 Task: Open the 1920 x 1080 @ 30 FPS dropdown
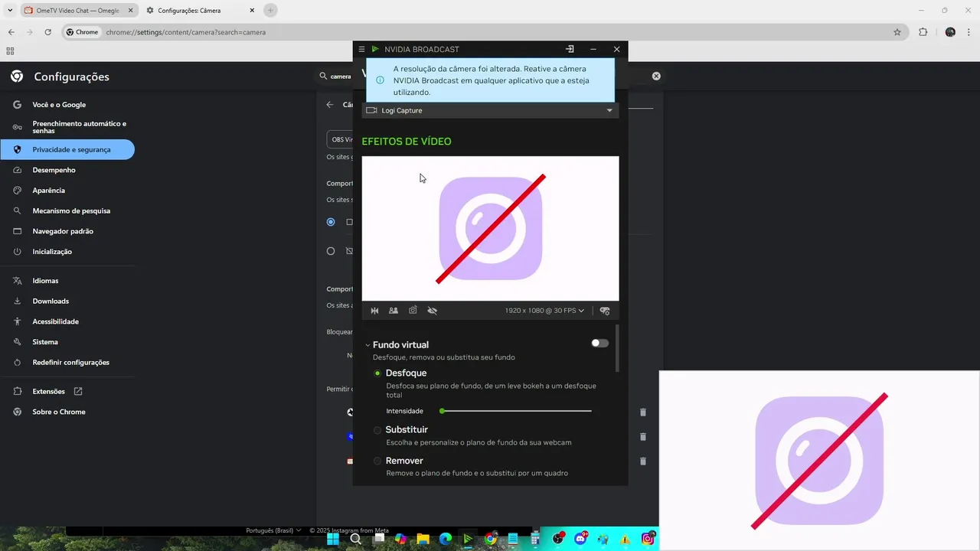[544, 311]
